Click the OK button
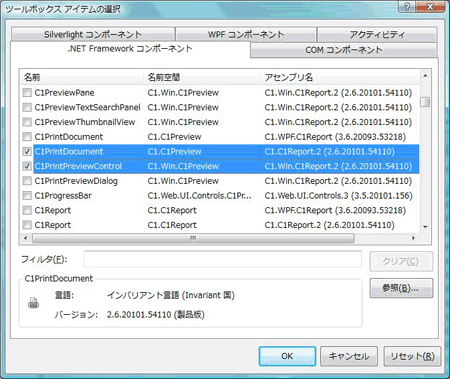The height and width of the screenshot is (379, 450). pos(287,356)
